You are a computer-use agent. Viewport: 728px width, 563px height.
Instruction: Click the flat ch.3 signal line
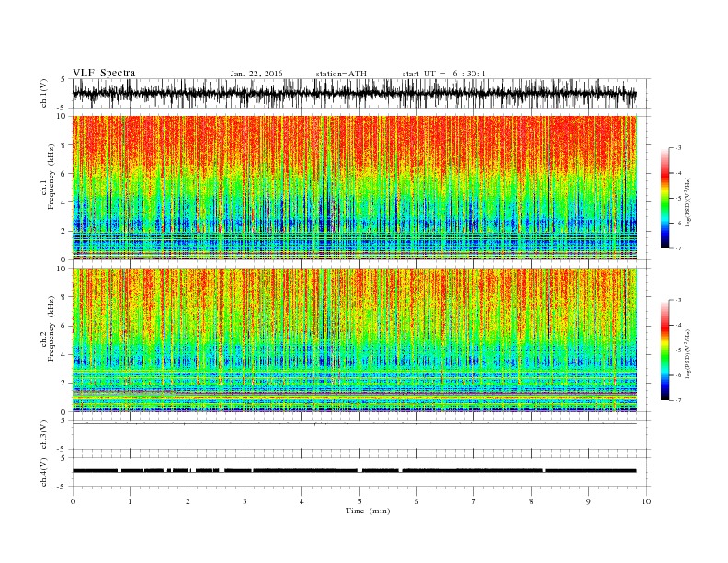click(x=355, y=424)
